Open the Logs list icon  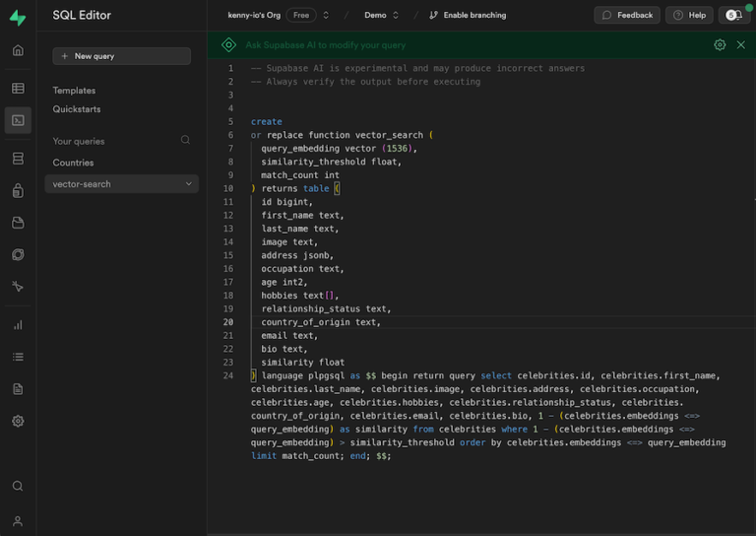[18, 357]
